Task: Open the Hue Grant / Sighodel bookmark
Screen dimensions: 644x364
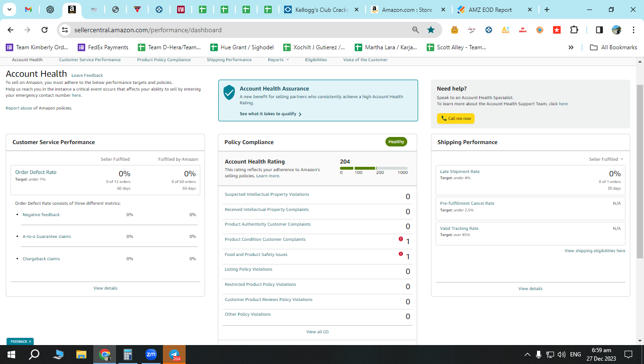Action: (241, 47)
